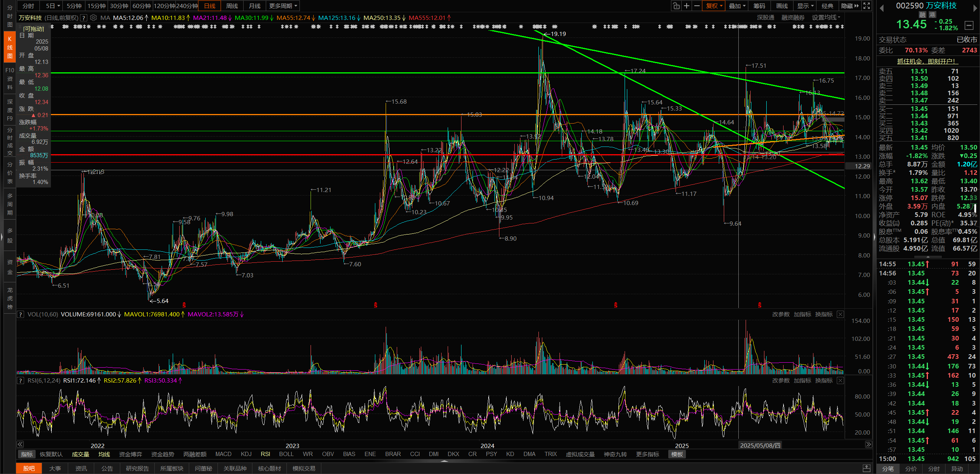Click VOL indicator help question mark
The height and width of the screenshot is (474, 980).
pos(21,314)
